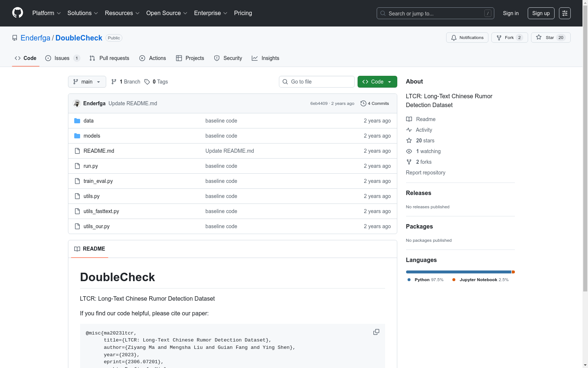
Task: Click the fork icon in Fork button
Action: tap(499, 38)
